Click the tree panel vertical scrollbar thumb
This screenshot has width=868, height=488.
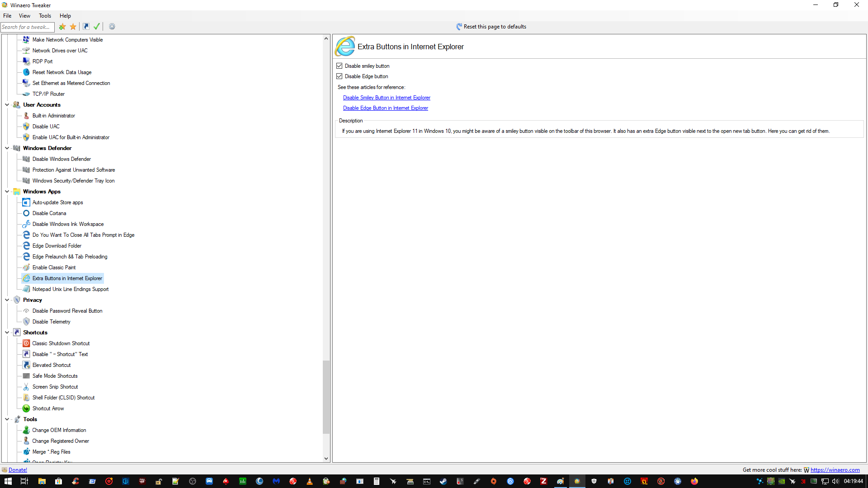point(326,397)
